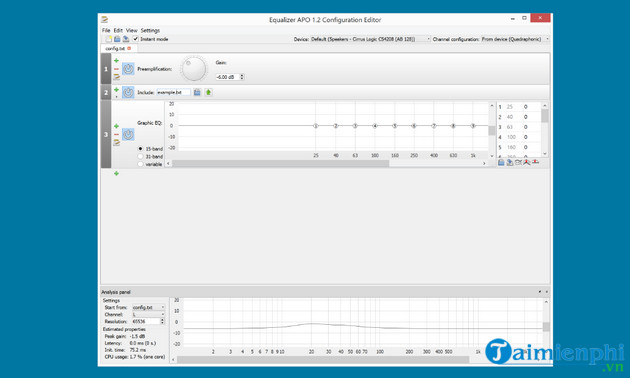Screen dimensions: 630x378
Task: Click the Import EQ icon under band table
Action: coord(501,162)
